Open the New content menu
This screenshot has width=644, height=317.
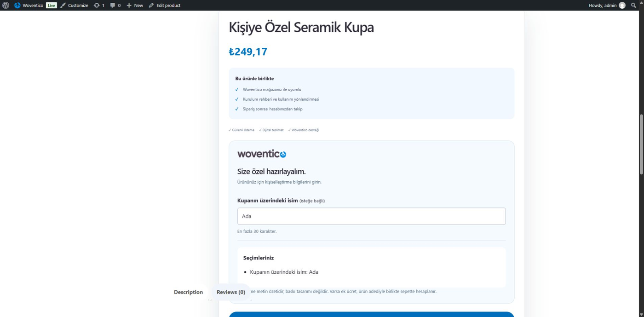[135, 6]
